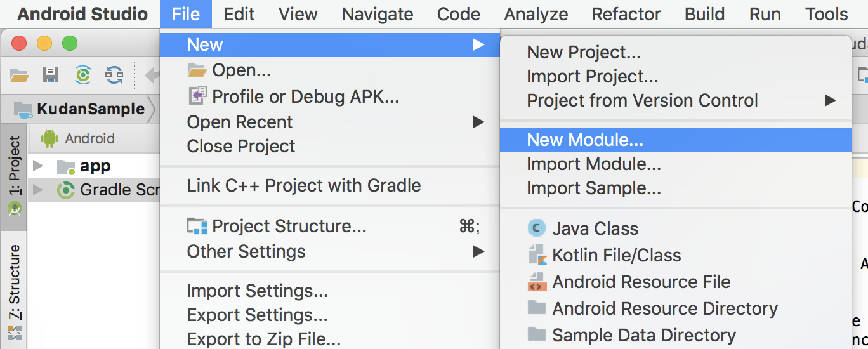The width and height of the screenshot is (868, 349).
Task: Expand the app module tree node
Action: click(38, 166)
